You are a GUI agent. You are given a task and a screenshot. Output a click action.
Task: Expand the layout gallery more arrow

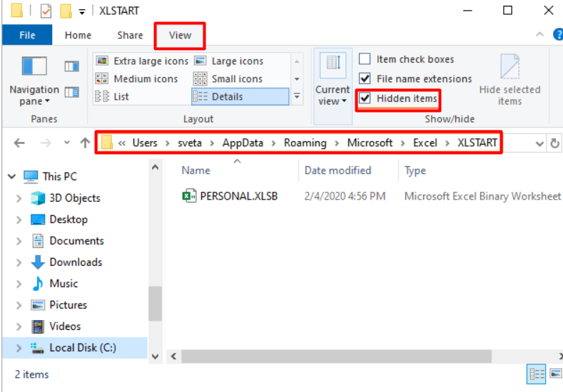(297, 96)
